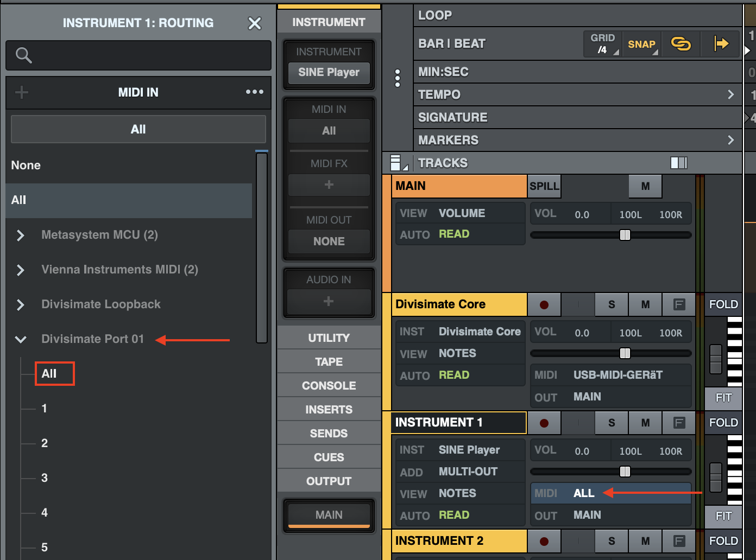Click FOLD button on Divisimate Core track
The image size is (756, 560).
click(723, 304)
